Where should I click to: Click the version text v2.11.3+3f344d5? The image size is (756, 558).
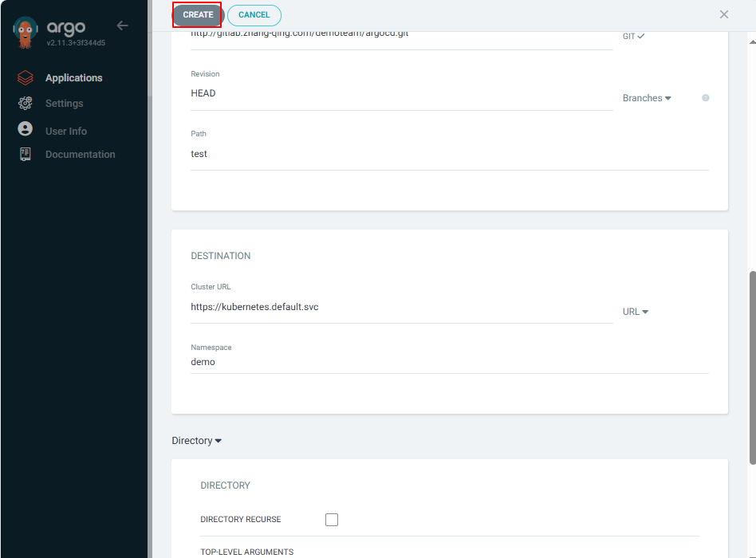[x=76, y=43]
